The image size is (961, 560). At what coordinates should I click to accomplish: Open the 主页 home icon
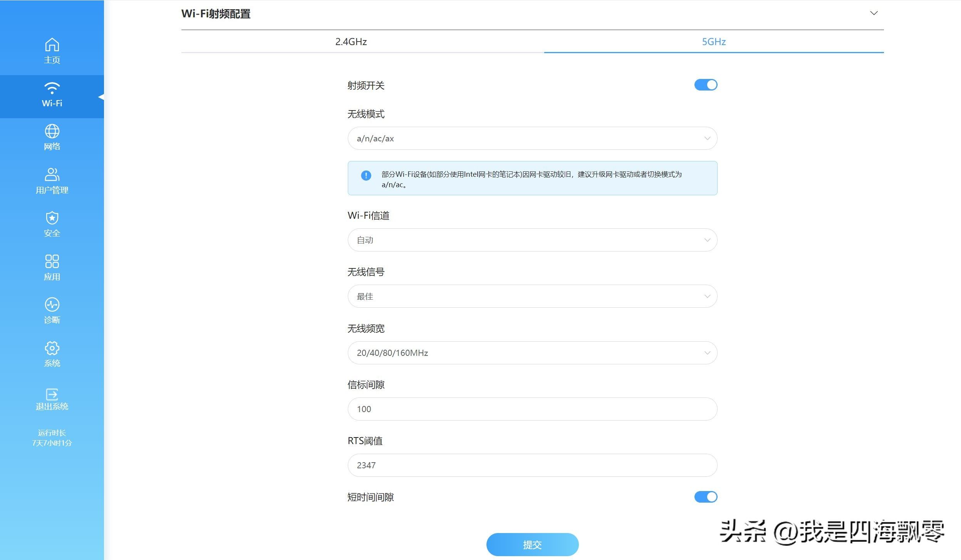52,45
